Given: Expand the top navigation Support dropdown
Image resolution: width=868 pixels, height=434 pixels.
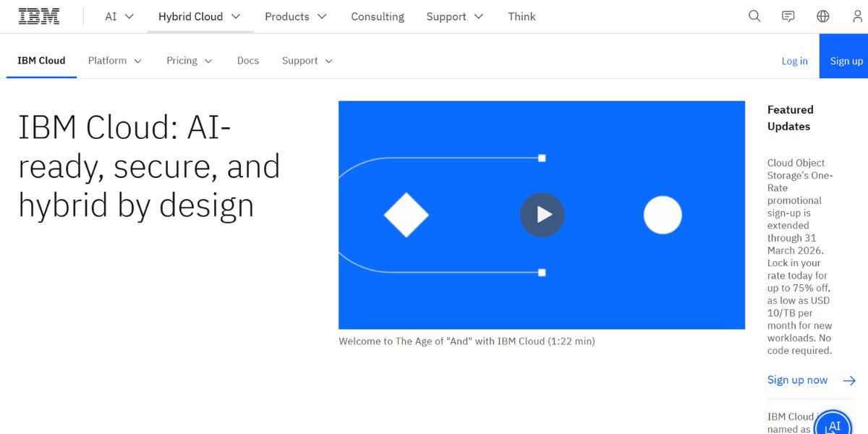Looking at the screenshot, I should coord(454,17).
